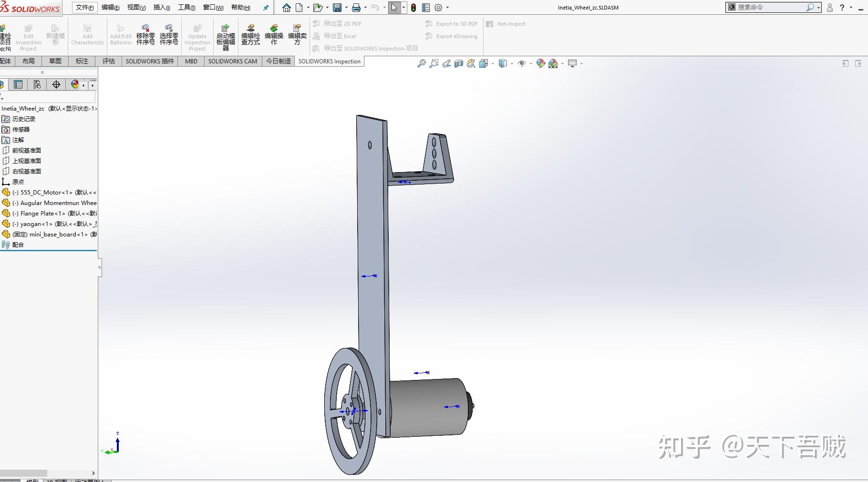Select the Section View tool
Viewport: 868px width, 482px height.
click(458, 63)
